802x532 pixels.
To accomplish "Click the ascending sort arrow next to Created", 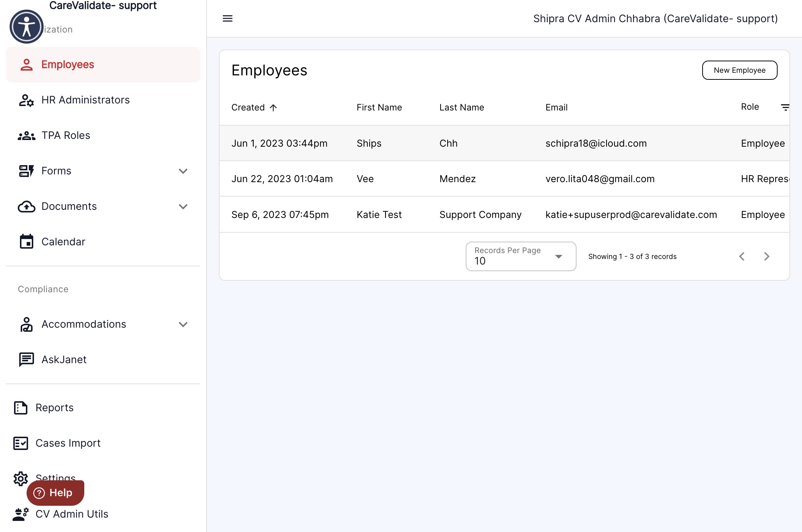I will [273, 108].
